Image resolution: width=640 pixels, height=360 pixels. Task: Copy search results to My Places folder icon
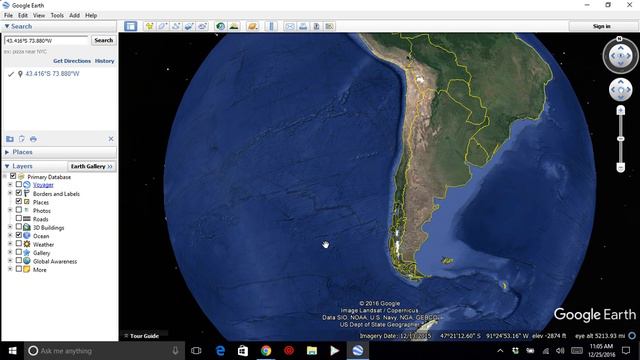(10, 139)
